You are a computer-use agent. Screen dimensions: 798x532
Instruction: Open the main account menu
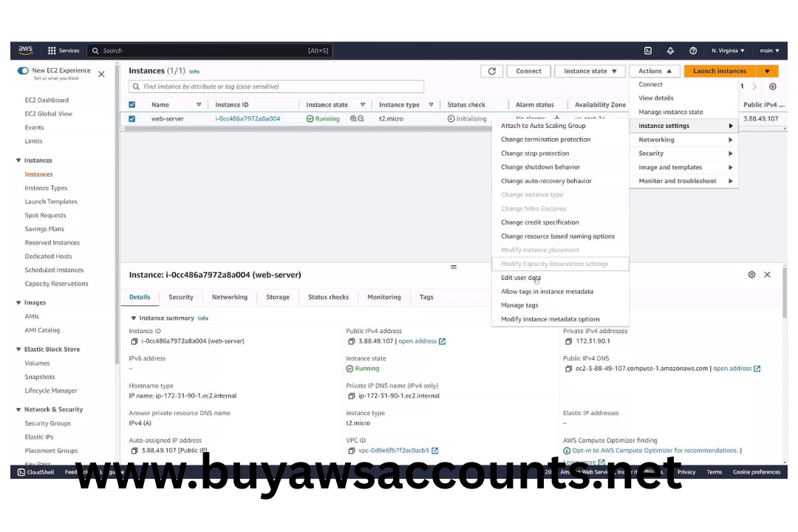(x=769, y=50)
